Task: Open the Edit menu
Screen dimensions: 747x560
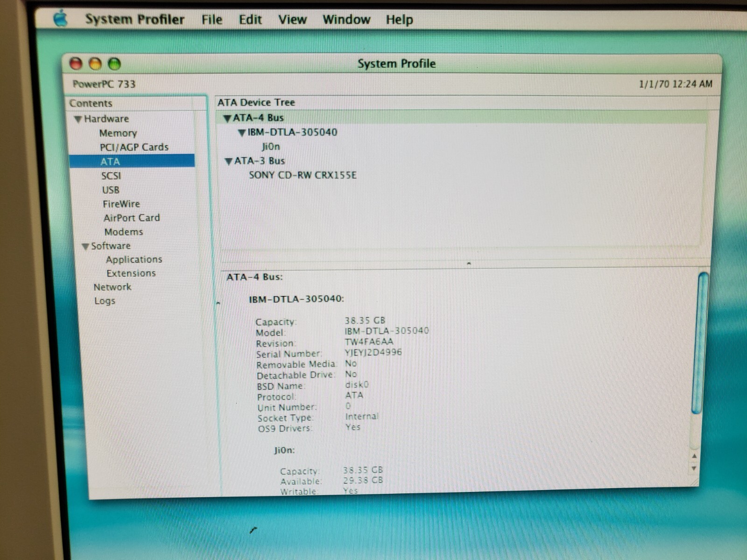Action: coord(250,20)
